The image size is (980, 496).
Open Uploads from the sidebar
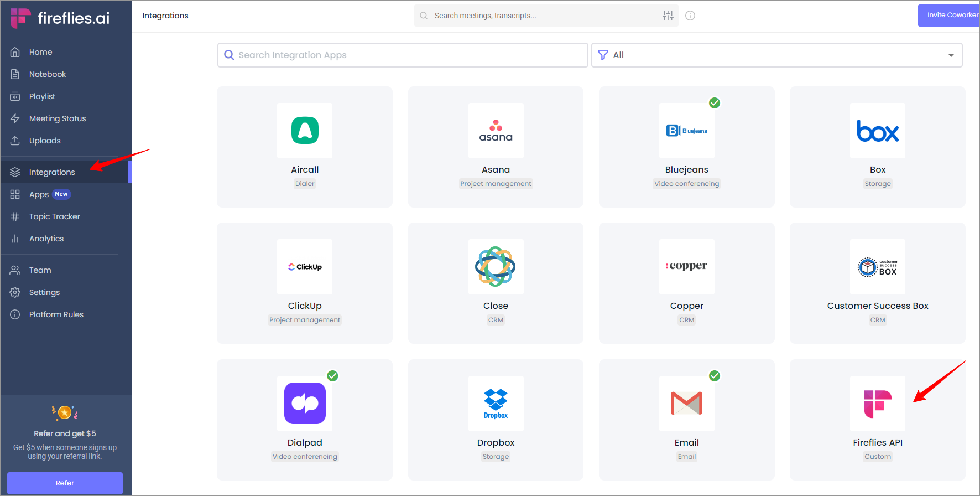45,141
